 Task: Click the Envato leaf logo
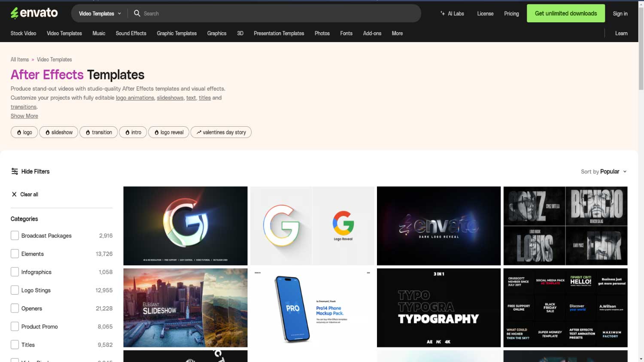[x=14, y=12]
